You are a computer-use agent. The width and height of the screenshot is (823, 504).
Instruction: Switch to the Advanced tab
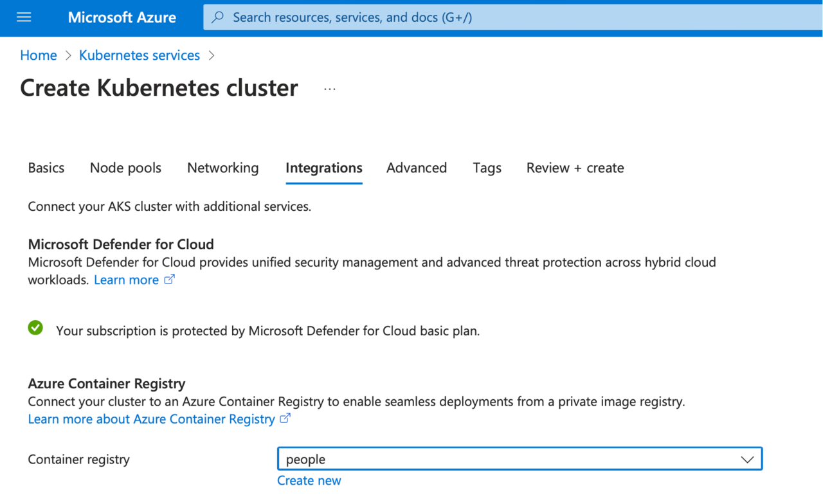(417, 168)
